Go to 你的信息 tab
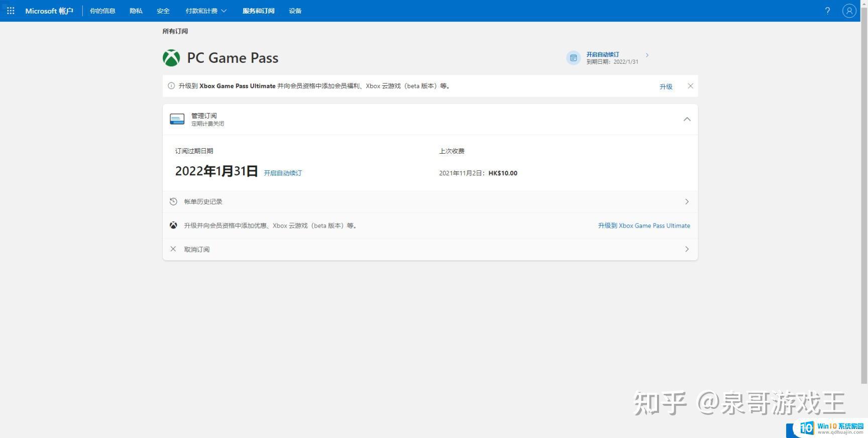The image size is (868, 438). 102,11
